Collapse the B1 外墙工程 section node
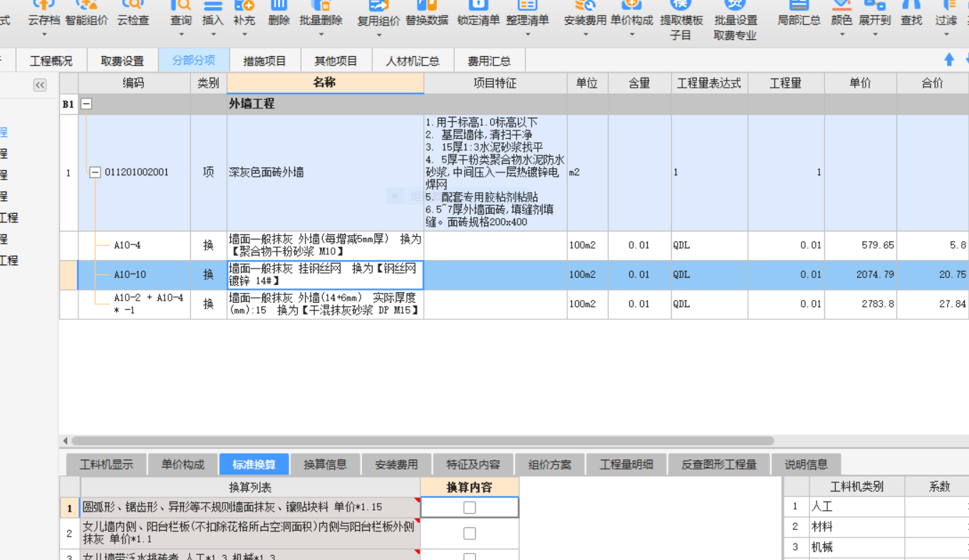 pos(87,104)
